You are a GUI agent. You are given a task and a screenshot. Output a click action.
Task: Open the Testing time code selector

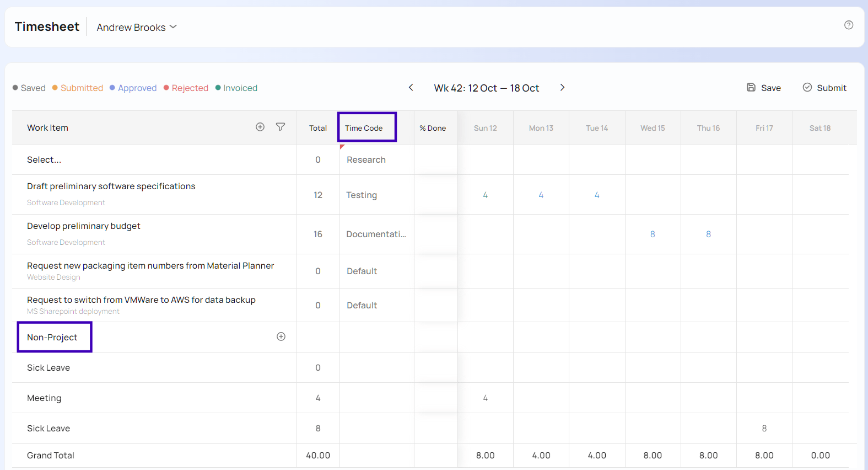click(377, 195)
